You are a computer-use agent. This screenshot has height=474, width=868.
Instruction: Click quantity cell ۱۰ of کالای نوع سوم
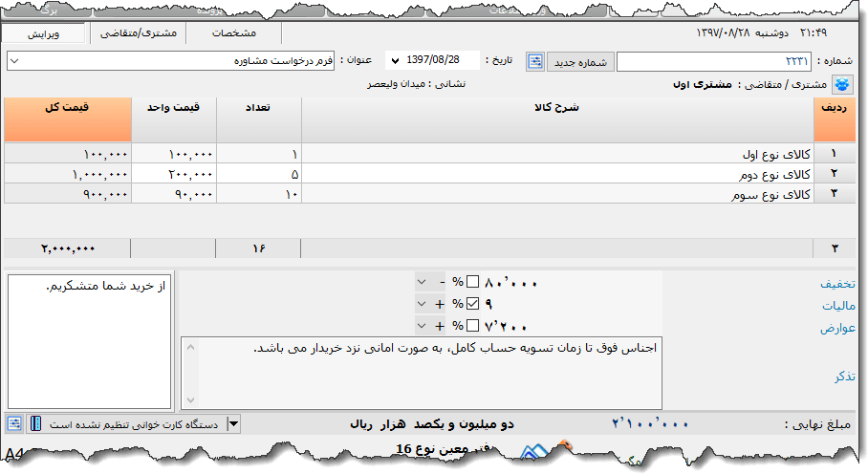coord(258,194)
